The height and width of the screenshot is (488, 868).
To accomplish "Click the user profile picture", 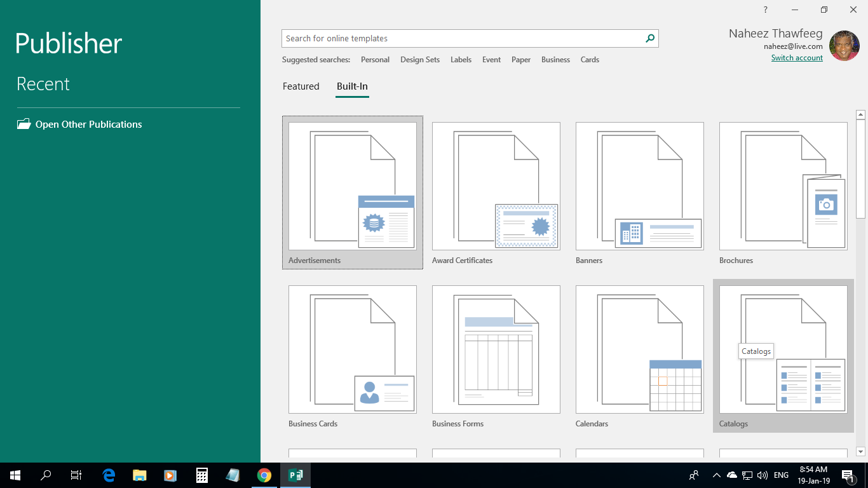I will (x=844, y=46).
